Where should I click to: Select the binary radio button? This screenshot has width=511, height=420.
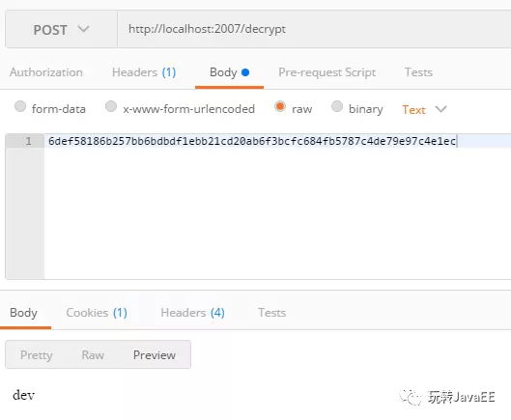(337, 106)
